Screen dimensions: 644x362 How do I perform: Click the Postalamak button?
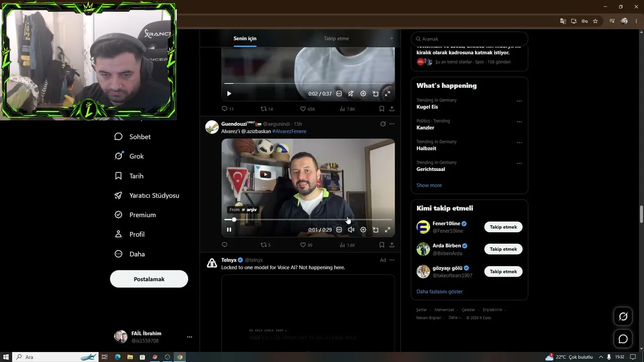coord(149,279)
